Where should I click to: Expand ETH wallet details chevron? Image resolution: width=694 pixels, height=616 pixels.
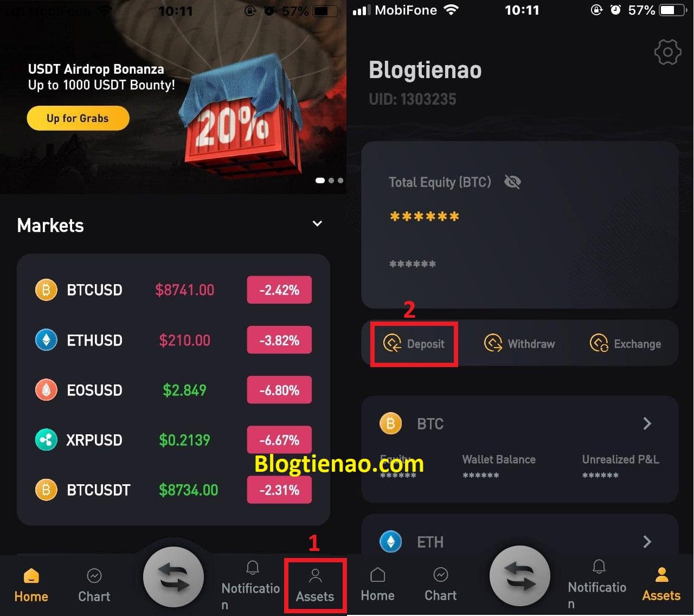[x=647, y=541]
